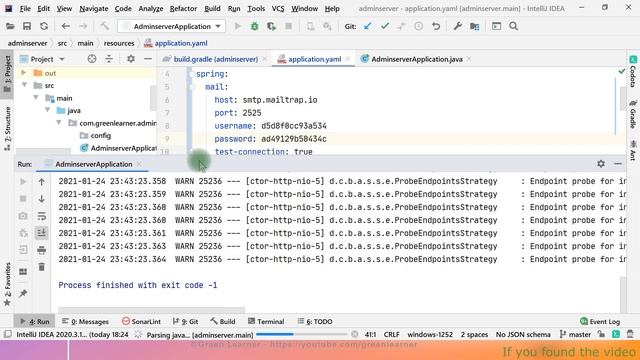
Task: Start debugging with the green bug icon
Action: [255, 27]
